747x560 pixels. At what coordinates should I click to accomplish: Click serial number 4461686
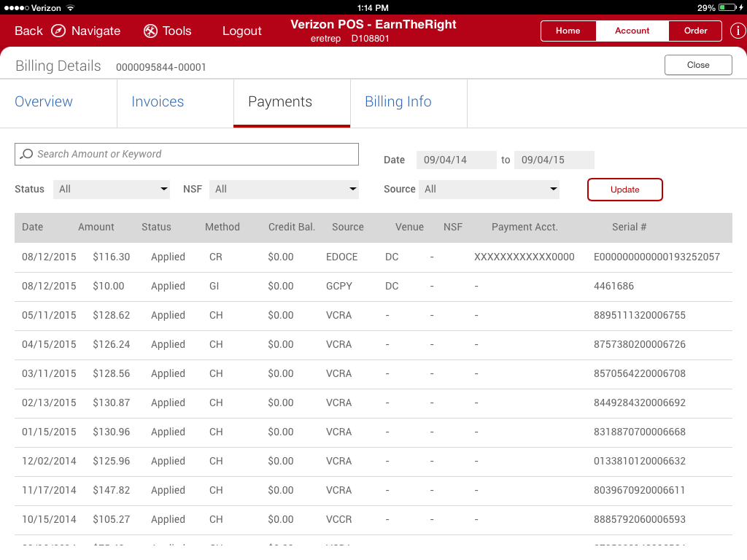coord(614,286)
